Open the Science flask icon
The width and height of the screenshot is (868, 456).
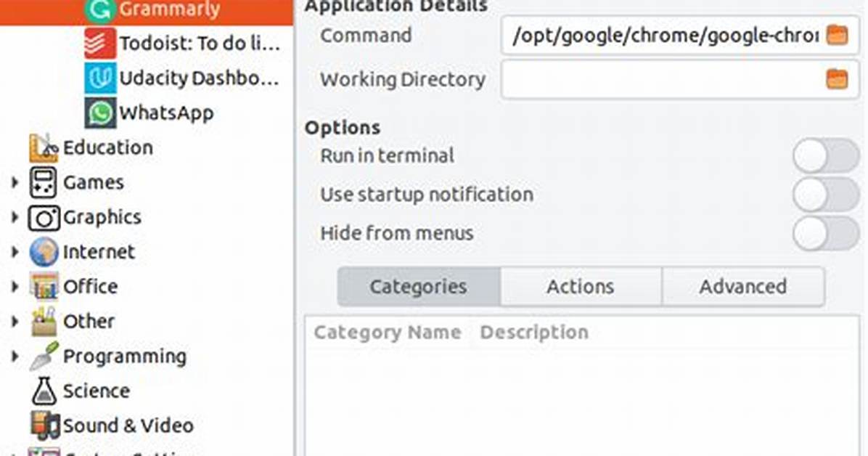44,391
